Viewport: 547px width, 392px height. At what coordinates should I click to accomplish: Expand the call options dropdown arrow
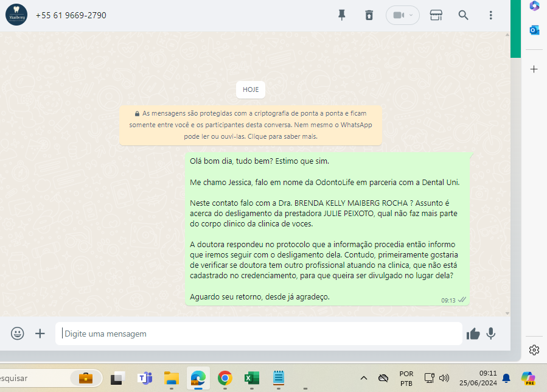411,15
